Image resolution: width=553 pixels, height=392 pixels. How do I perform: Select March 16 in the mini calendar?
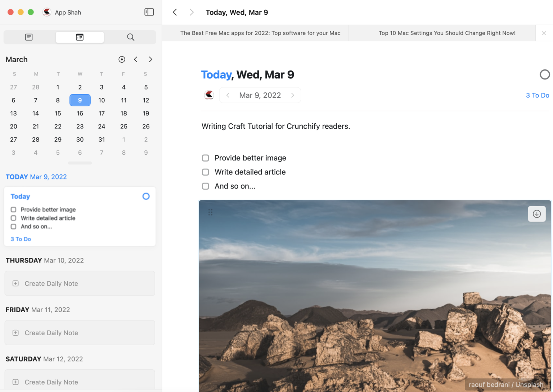click(x=80, y=113)
